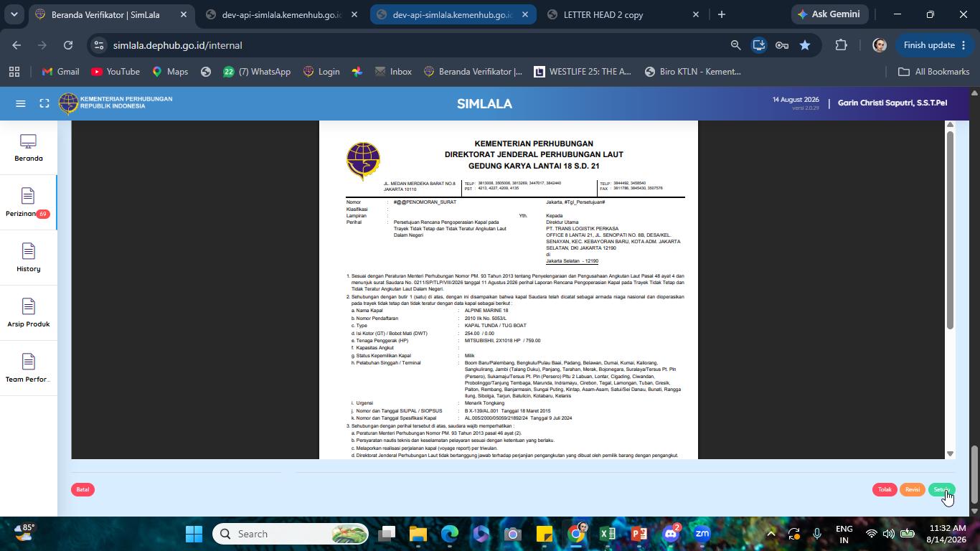
Task: Click the Tolak reject button
Action: point(885,489)
